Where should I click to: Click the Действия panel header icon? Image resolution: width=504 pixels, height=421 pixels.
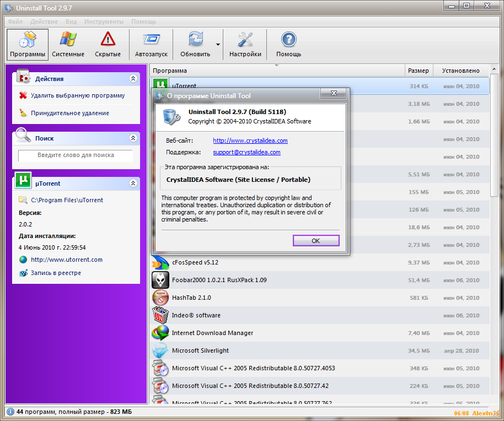23,77
